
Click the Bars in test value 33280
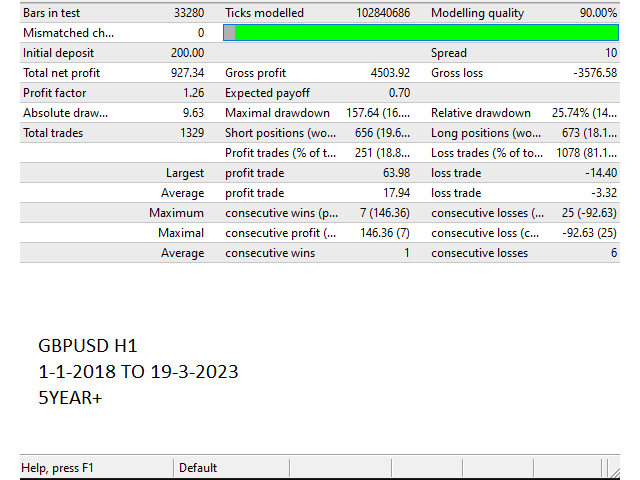(x=189, y=13)
